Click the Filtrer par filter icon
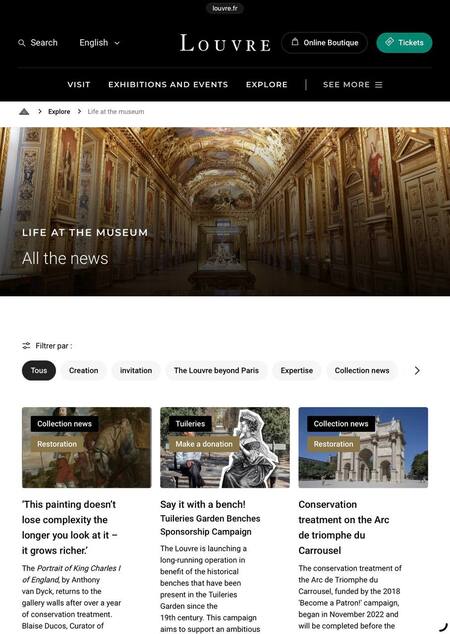Viewport: 450px width, 634px height. 26,346
